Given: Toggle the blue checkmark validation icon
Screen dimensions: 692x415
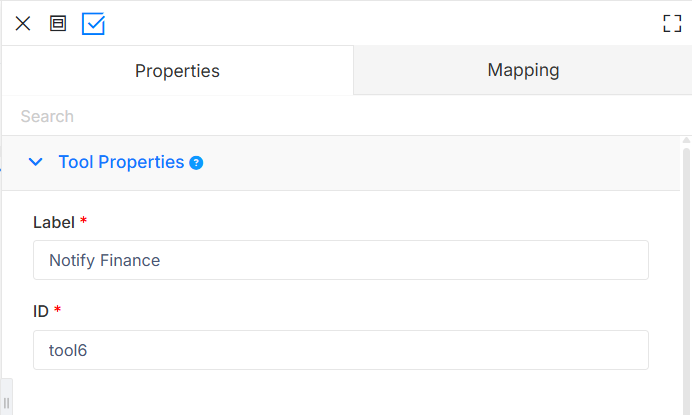Looking at the screenshot, I should pyautogui.click(x=93, y=24).
